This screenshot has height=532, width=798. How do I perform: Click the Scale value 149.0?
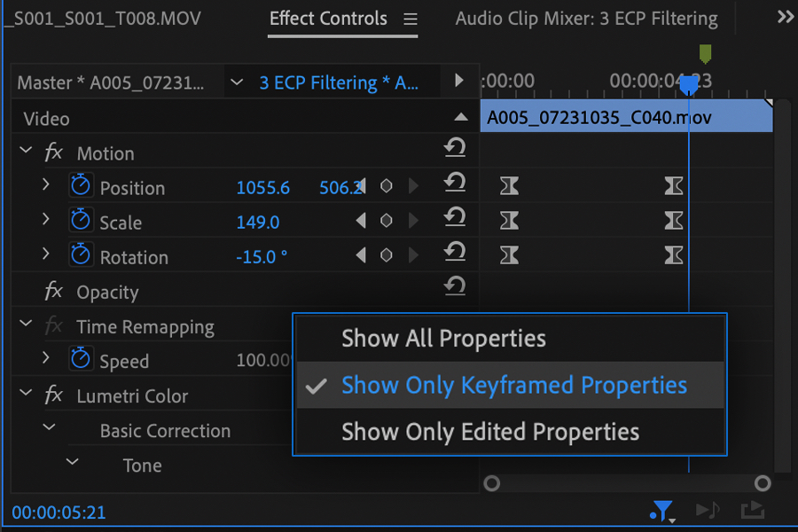point(258,223)
